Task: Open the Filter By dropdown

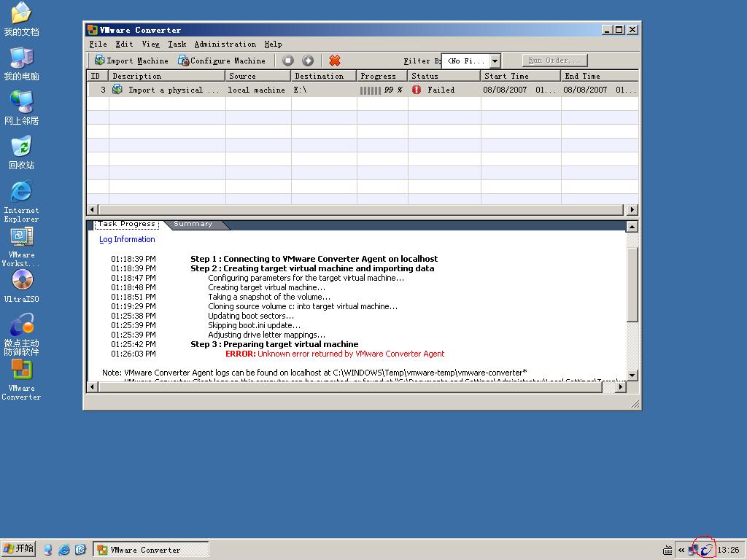Action: coord(495,61)
